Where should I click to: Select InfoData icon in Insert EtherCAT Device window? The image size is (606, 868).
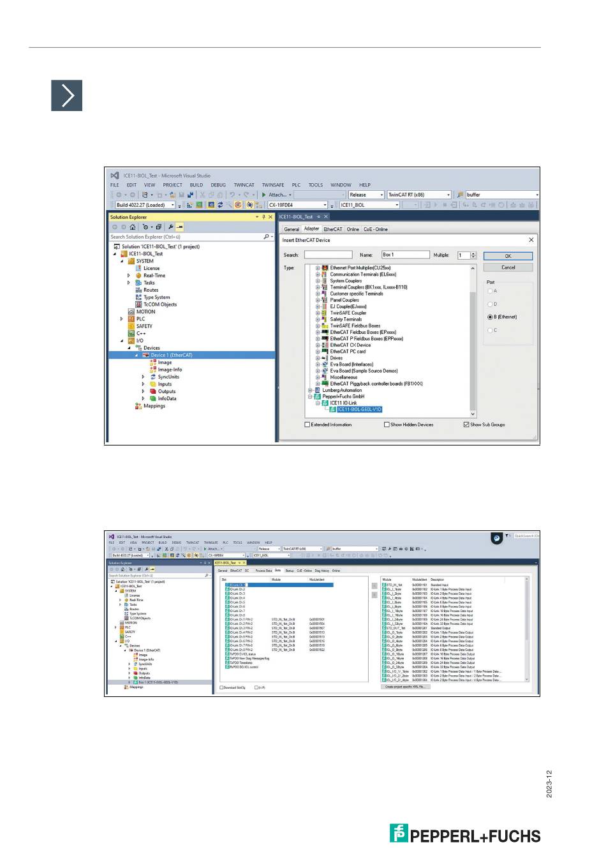(153, 398)
